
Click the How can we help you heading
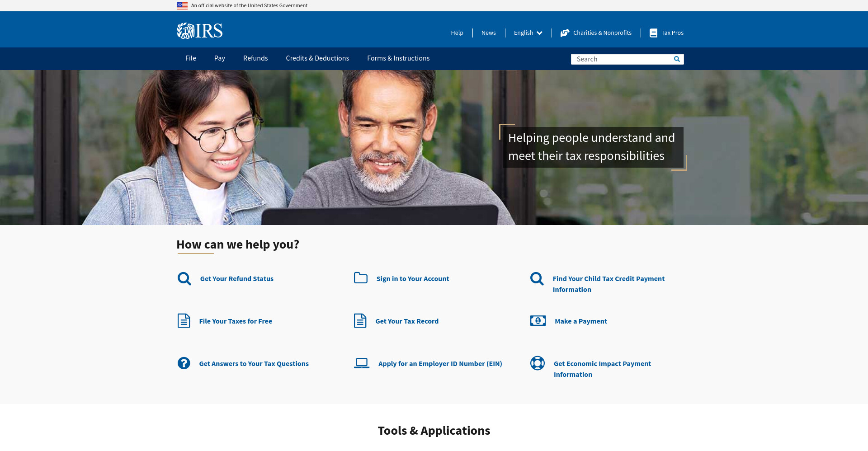coord(238,244)
